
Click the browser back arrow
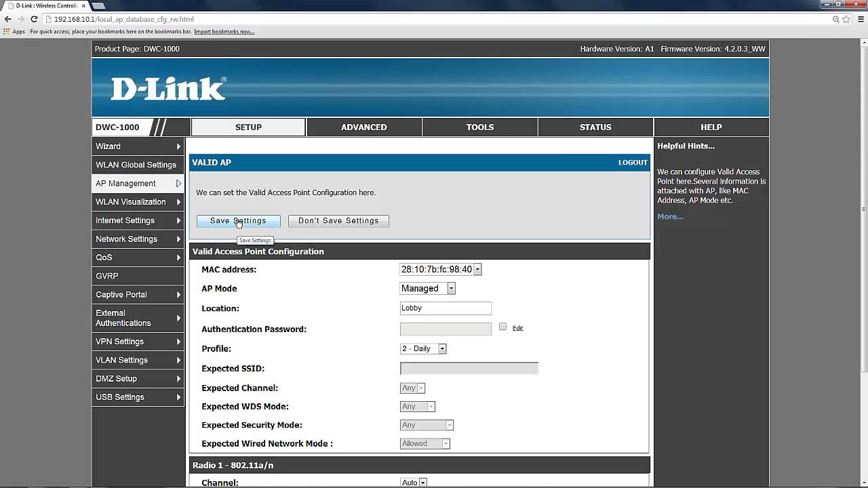coord(7,19)
